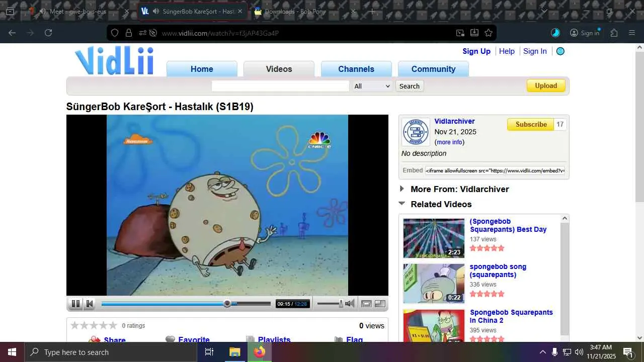This screenshot has width=644, height=362.
Task: Open picture-in-picture from the address bar icon
Action: [x=460, y=33]
